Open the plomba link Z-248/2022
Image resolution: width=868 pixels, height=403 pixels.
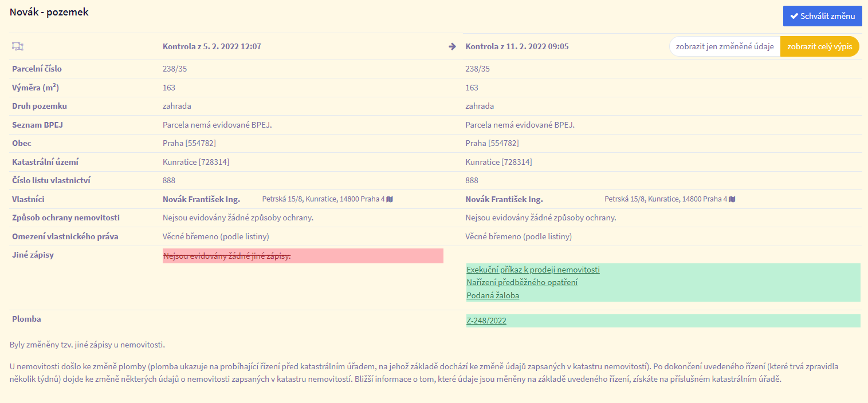coord(486,321)
